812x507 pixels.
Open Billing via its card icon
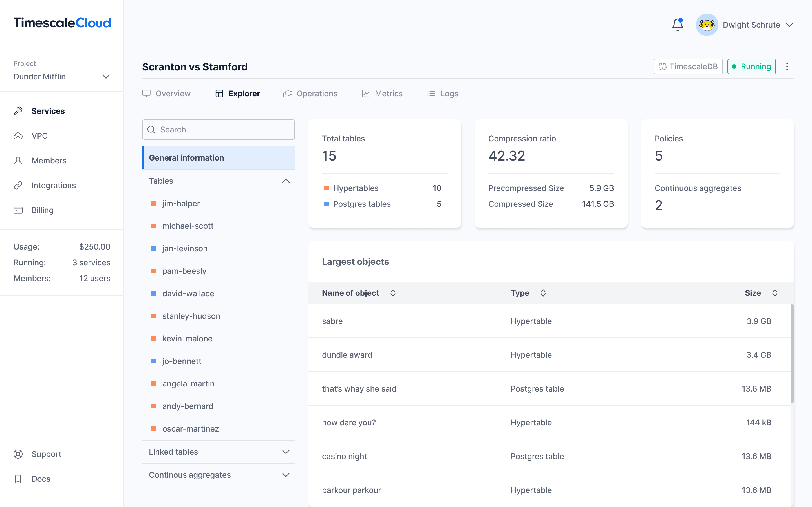click(x=18, y=210)
